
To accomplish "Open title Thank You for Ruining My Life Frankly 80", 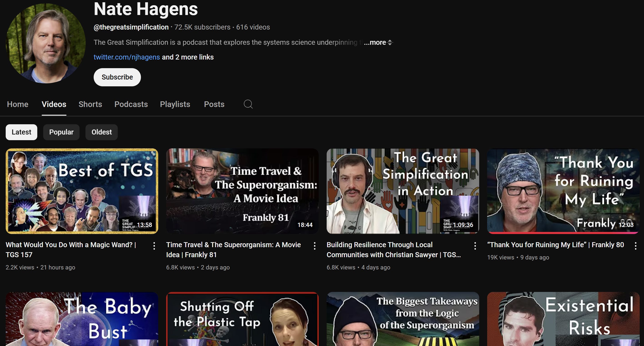I will (556, 245).
